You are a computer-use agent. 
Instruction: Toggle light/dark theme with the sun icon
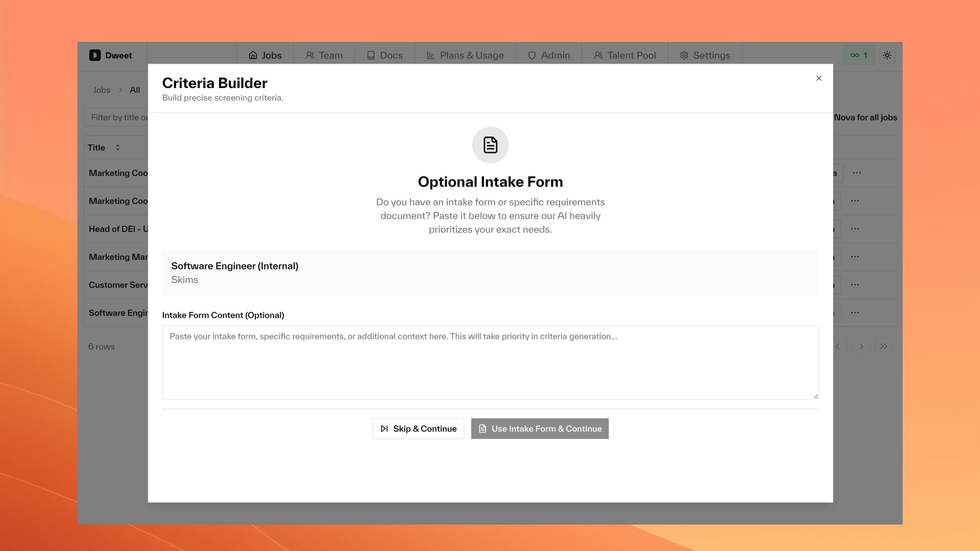[x=887, y=55]
